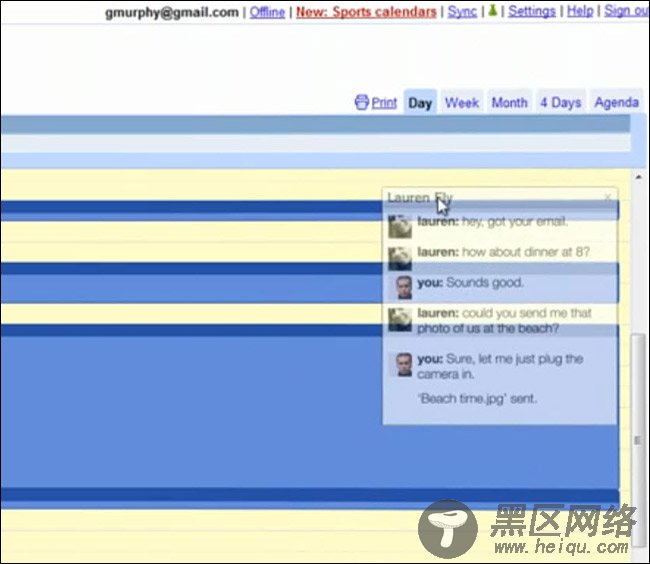Click lauren's avatar beside 'how about dinner at 8?'

pos(400,258)
